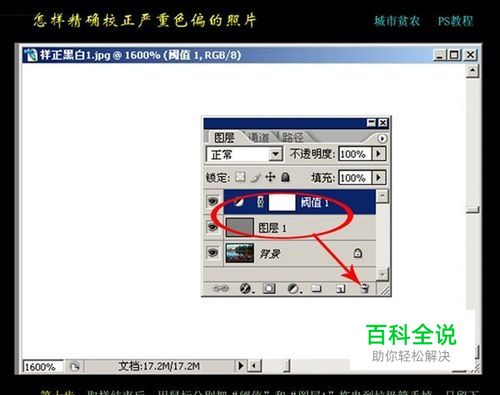500x395 pixels.
Task: Click the threshold adjustment icon on 阈值 1
Action: pos(238,202)
